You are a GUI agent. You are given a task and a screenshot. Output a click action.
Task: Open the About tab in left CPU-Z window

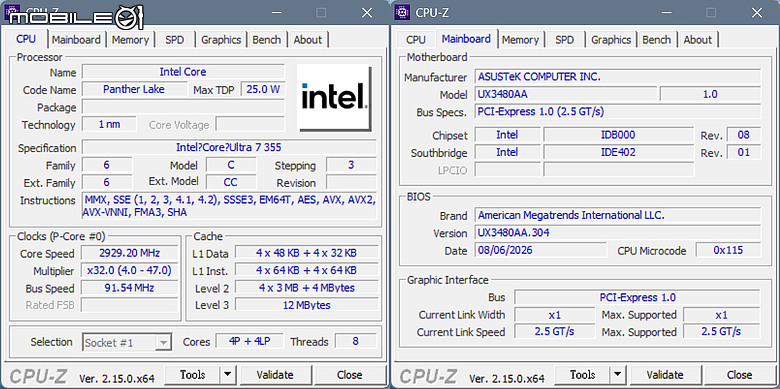click(307, 40)
